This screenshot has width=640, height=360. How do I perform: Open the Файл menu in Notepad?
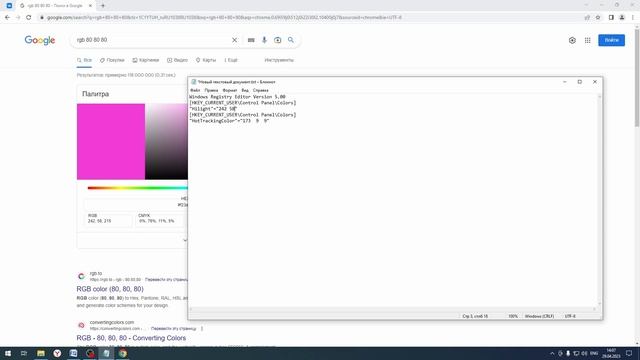(x=195, y=90)
